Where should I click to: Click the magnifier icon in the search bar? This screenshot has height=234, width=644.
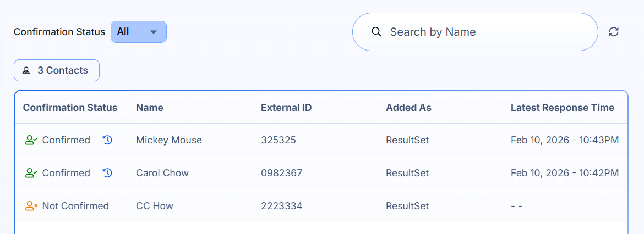[376, 32]
